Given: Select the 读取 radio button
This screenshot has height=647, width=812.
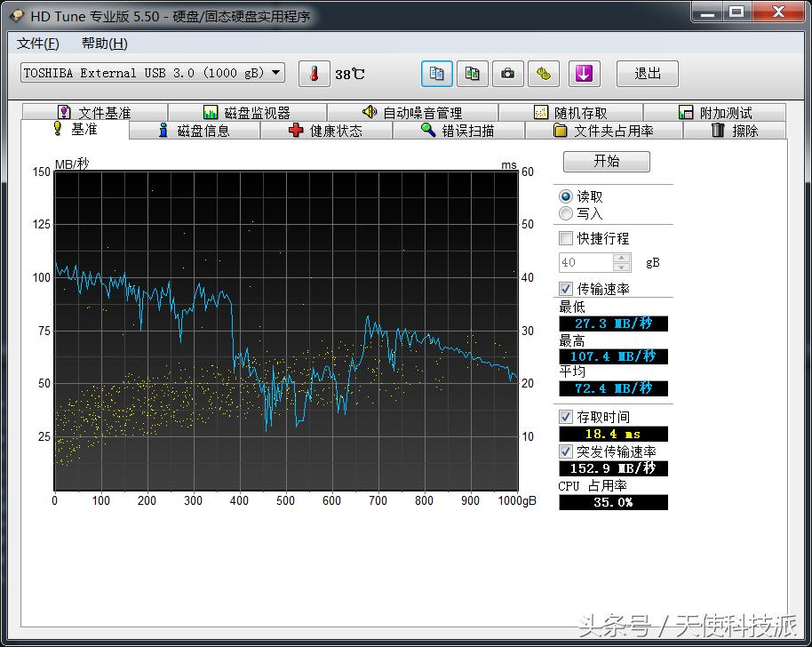Looking at the screenshot, I should pos(566,196).
